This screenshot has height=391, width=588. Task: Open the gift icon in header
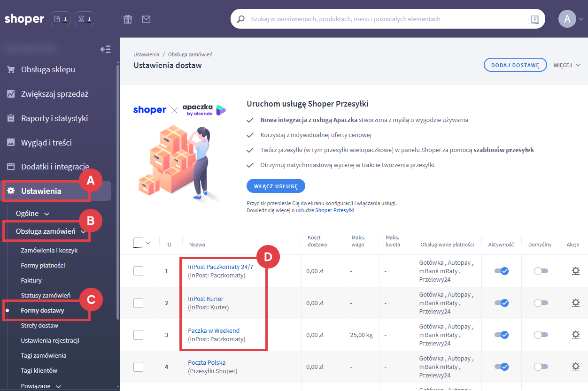pyautogui.click(x=128, y=19)
